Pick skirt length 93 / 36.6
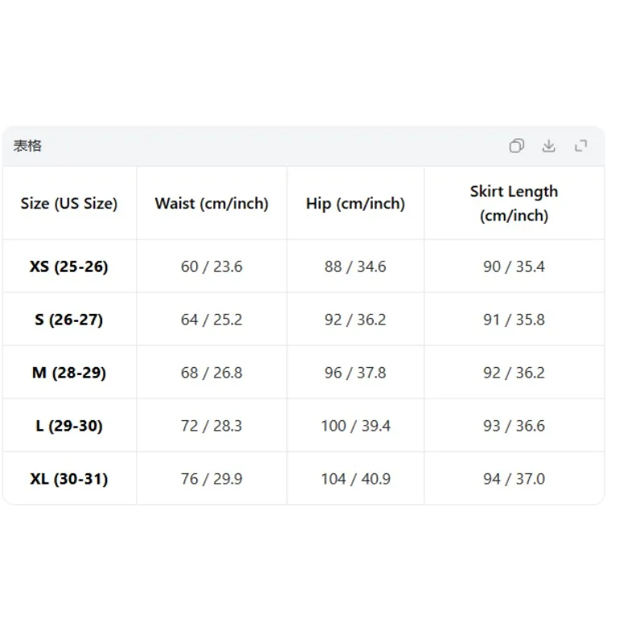Image resolution: width=644 pixels, height=644 pixels. (514, 426)
